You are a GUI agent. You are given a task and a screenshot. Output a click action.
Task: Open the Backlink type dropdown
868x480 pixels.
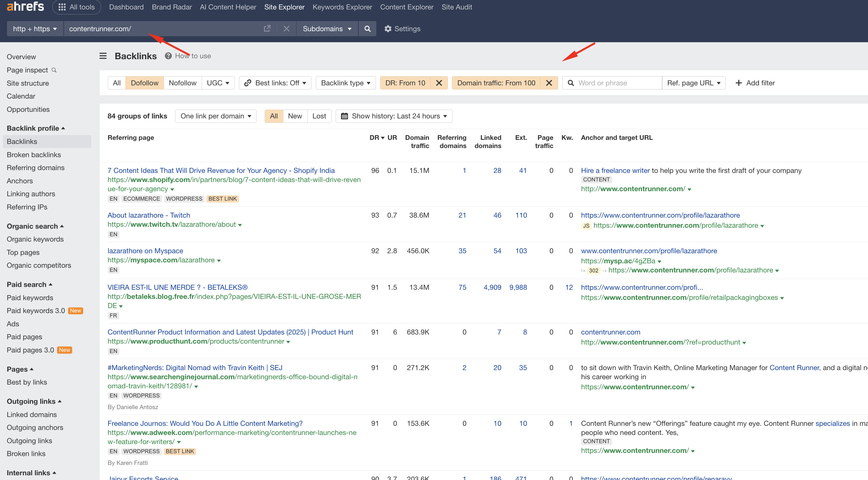346,83
